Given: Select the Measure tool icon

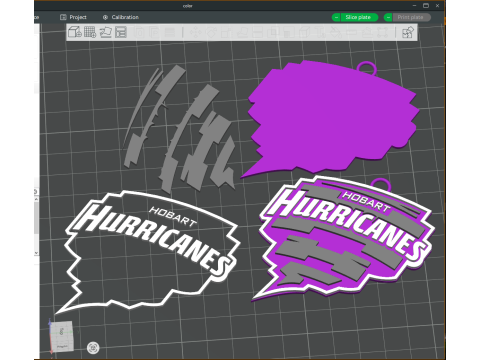Looking at the screenshot, I should [351, 32].
